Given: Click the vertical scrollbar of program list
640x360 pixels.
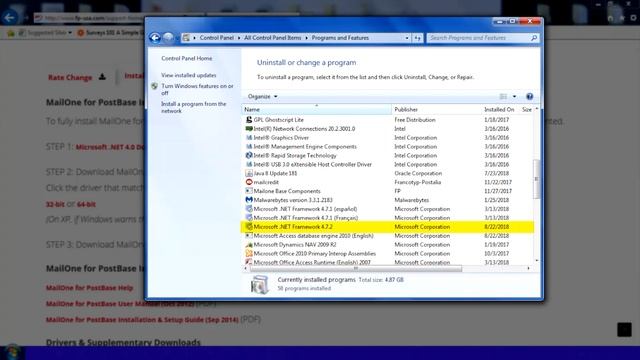Looking at the screenshot, I should 536,179.
